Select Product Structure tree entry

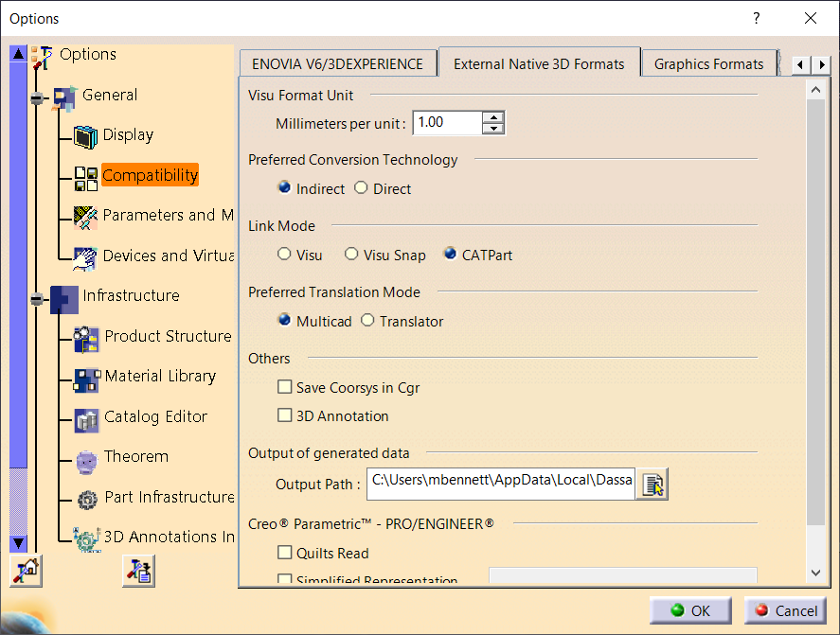pyautogui.click(x=169, y=336)
